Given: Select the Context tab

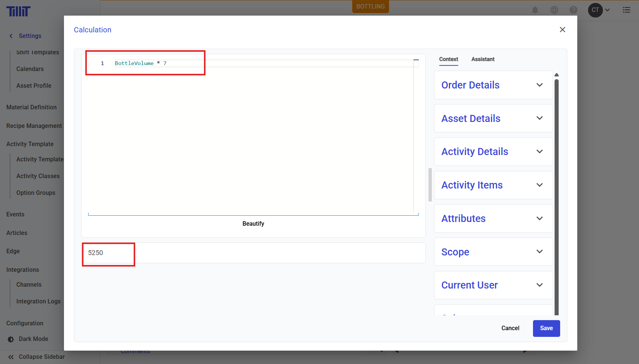Looking at the screenshot, I should tap(449, 59).
